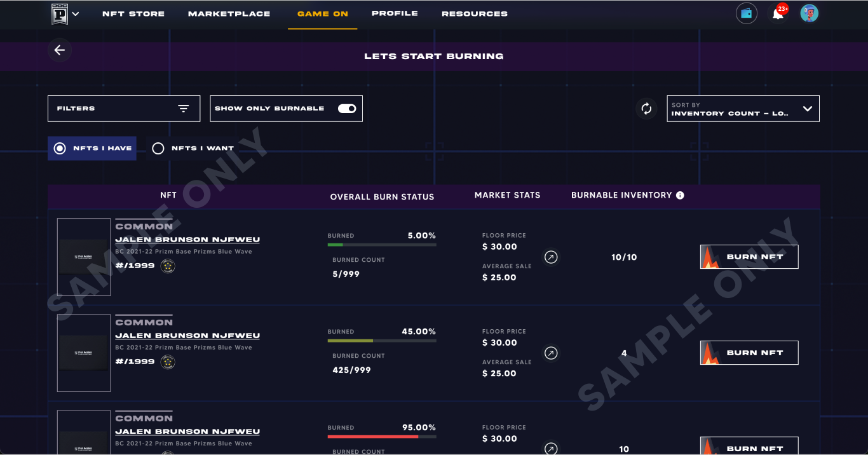The width and height of the screenshot is (868, 455).
Task: Open the Filters panel
Action: [x=124, y=109]
